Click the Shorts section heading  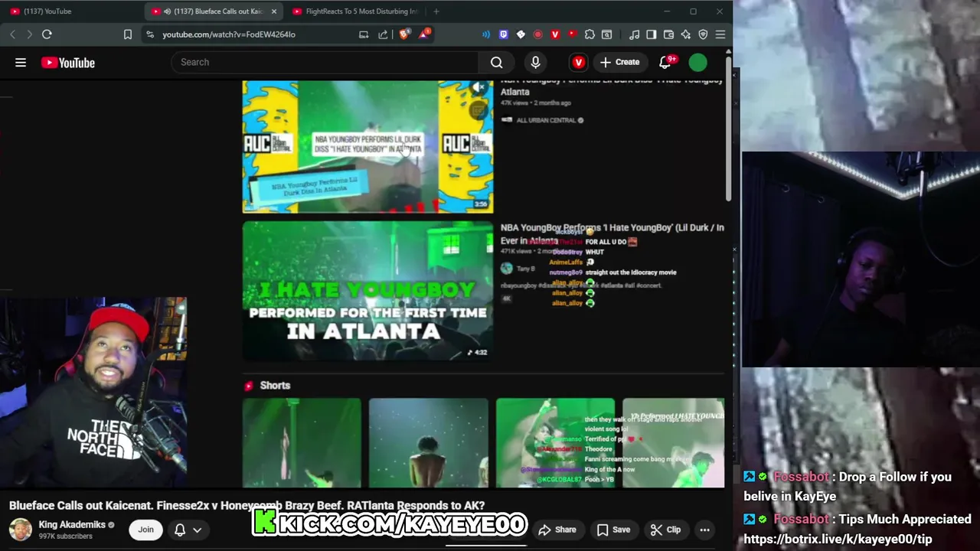click(x=275, y=386)
